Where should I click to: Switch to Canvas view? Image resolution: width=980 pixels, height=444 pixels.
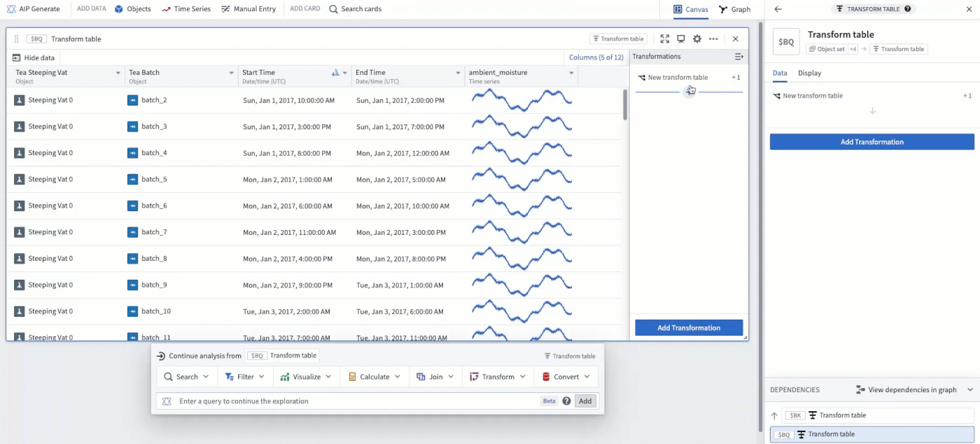[691, 9]
